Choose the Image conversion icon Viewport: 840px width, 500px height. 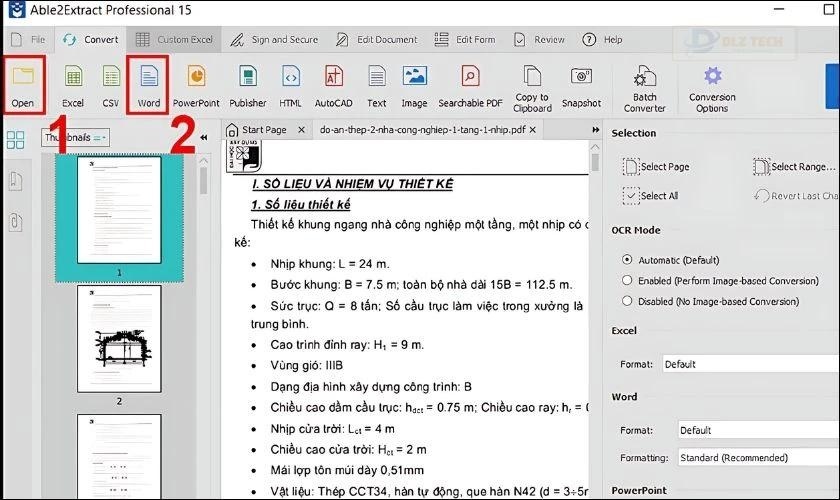[x=415, y=77]
